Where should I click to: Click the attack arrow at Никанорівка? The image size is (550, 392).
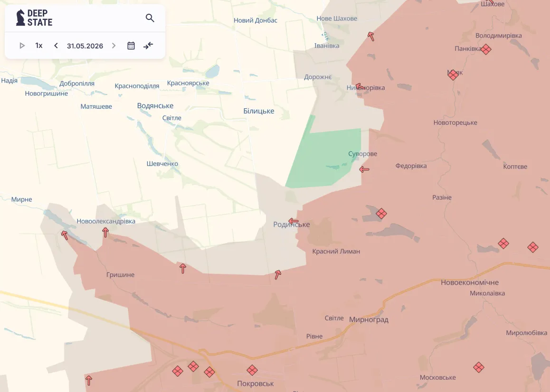tap(360, 86)
